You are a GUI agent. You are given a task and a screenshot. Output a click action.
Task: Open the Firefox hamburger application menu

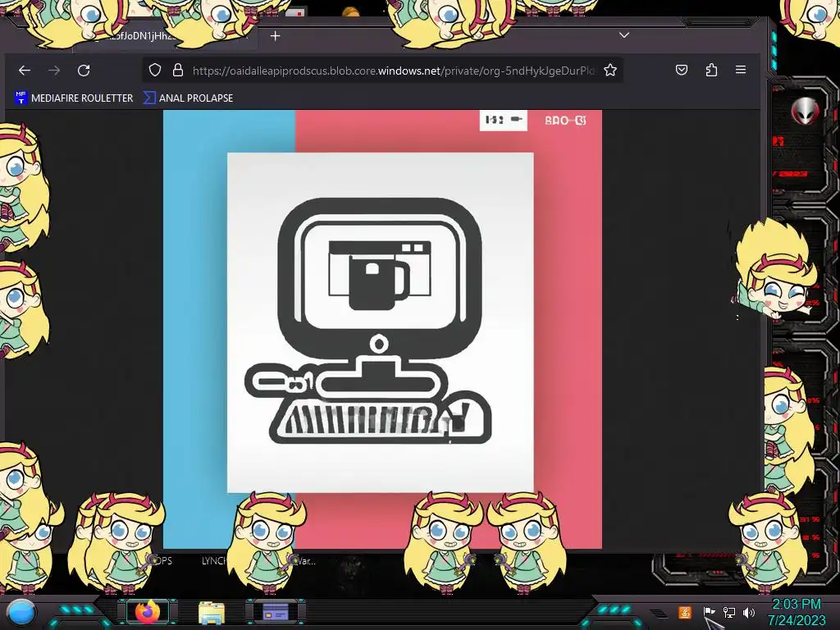(741, 70)
